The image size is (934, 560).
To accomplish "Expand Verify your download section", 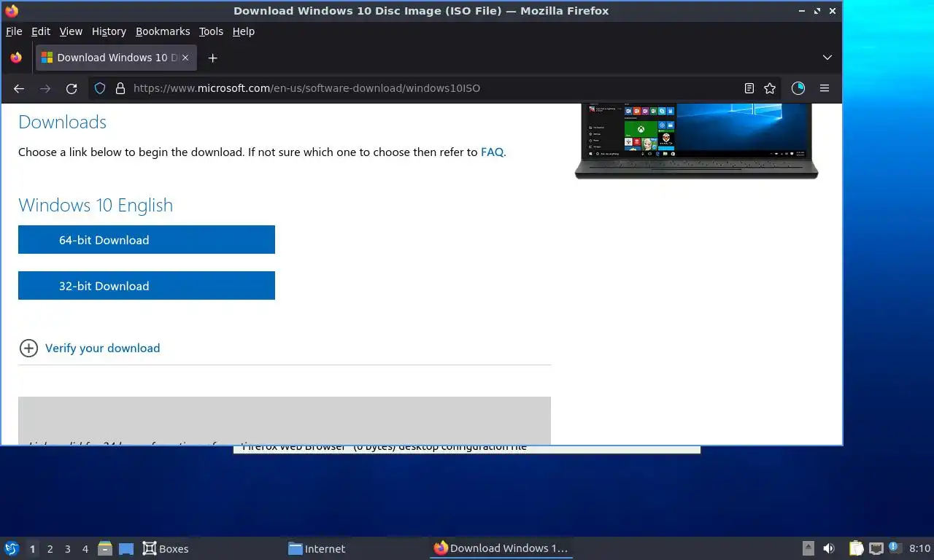I will point(28,348).
